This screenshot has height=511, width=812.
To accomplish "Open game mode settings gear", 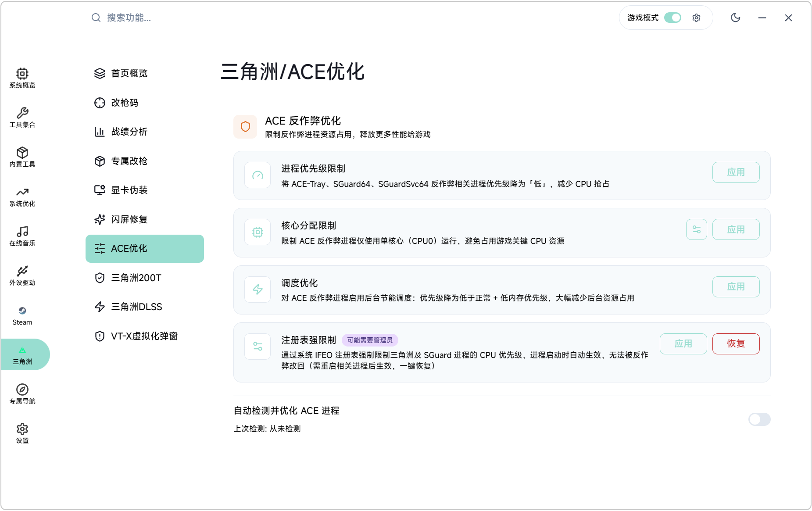I will (697, 18).
